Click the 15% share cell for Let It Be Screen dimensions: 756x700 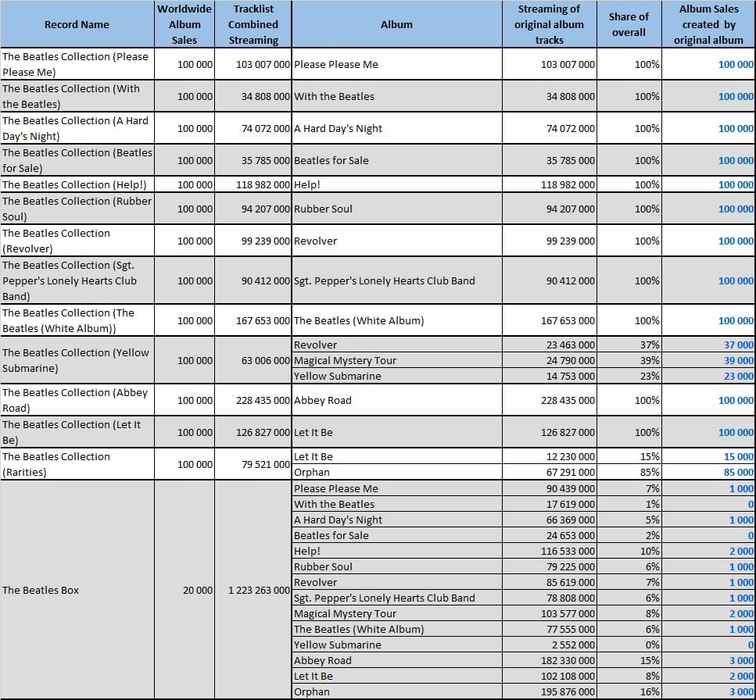click(x=629, y=456)
